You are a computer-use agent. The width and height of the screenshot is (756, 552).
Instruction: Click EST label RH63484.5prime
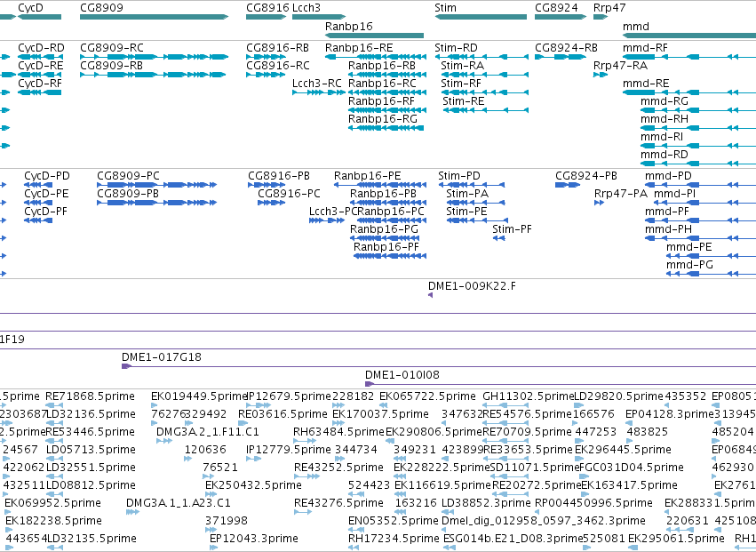338,431
